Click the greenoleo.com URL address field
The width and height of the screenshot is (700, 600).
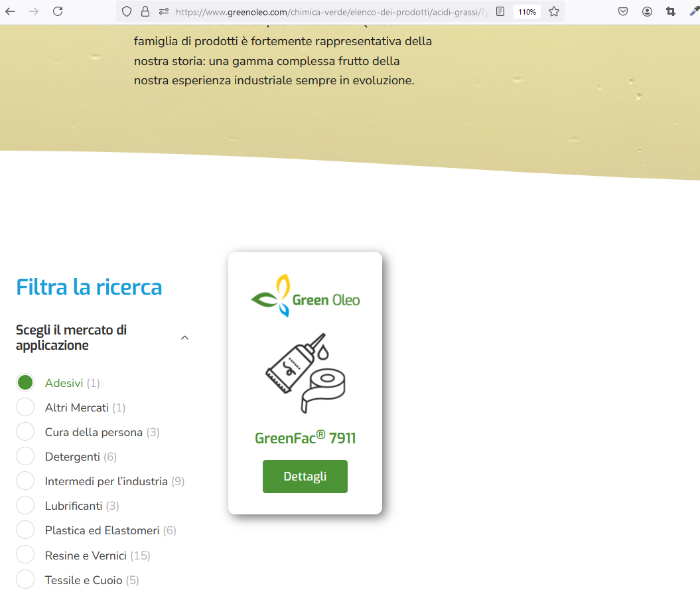pyautogui.click(x=332, y=12)
